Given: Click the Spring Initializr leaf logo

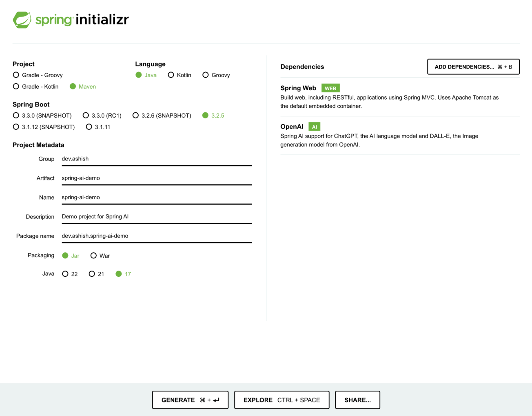Looking at the screenshot, I should click(22, 20).
